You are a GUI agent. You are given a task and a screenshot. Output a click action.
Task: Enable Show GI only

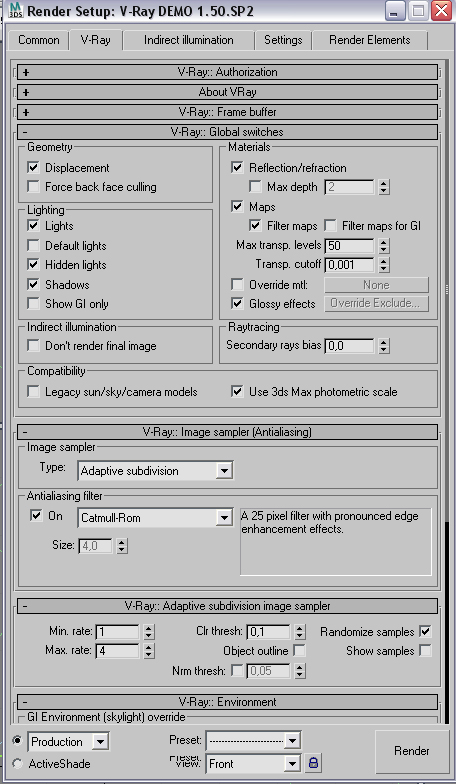(x=34, y=304)
